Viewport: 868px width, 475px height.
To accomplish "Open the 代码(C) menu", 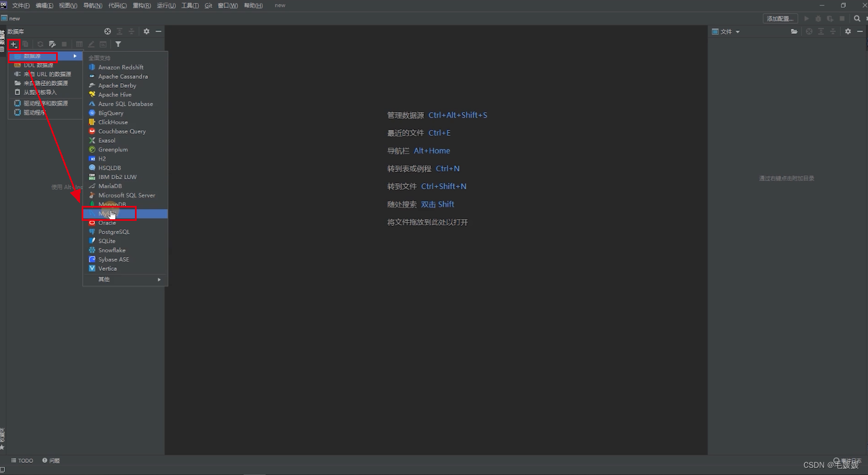I will (x=118, y=6).
